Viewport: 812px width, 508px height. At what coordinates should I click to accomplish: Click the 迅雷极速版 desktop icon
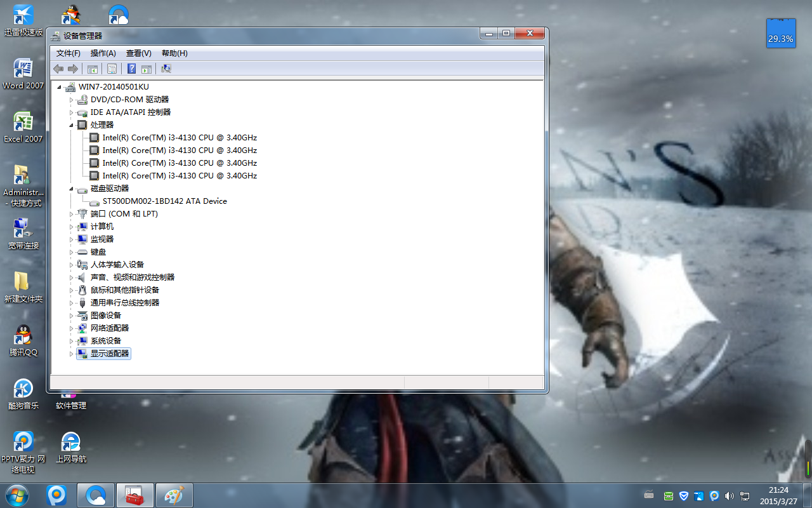[23, 20]
